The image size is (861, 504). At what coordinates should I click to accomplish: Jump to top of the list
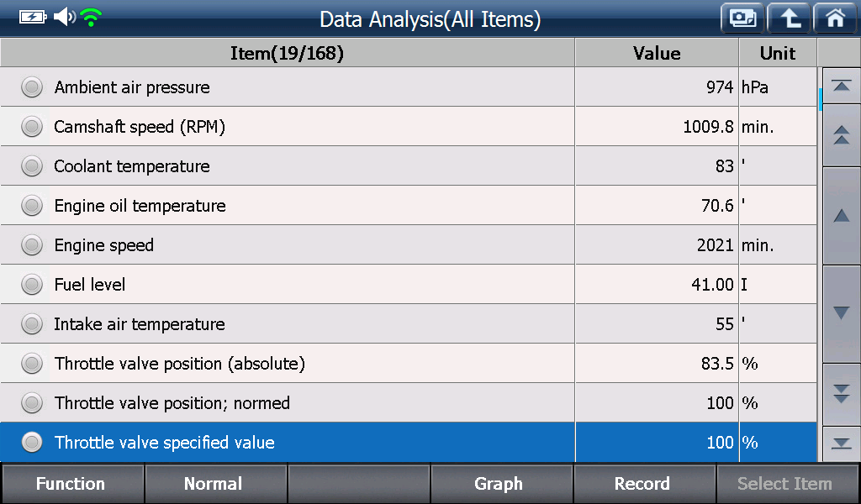tap(841, 87)
